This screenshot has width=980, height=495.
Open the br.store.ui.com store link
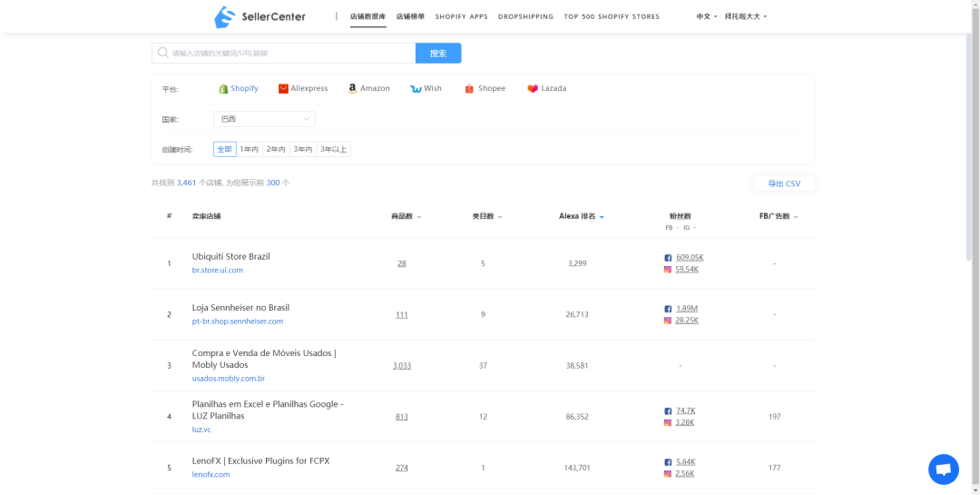click(x=218, y=270)
